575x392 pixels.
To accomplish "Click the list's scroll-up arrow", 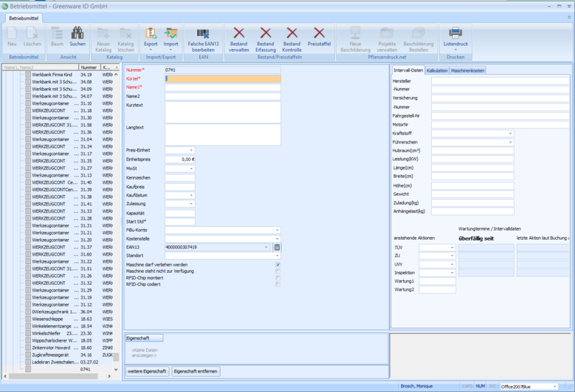I will (116, 75).
